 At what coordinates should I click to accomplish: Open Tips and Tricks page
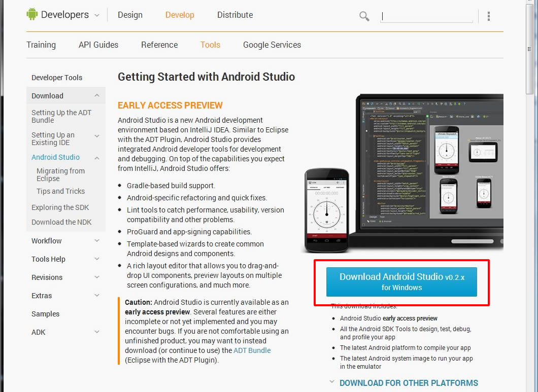point(61,191)
